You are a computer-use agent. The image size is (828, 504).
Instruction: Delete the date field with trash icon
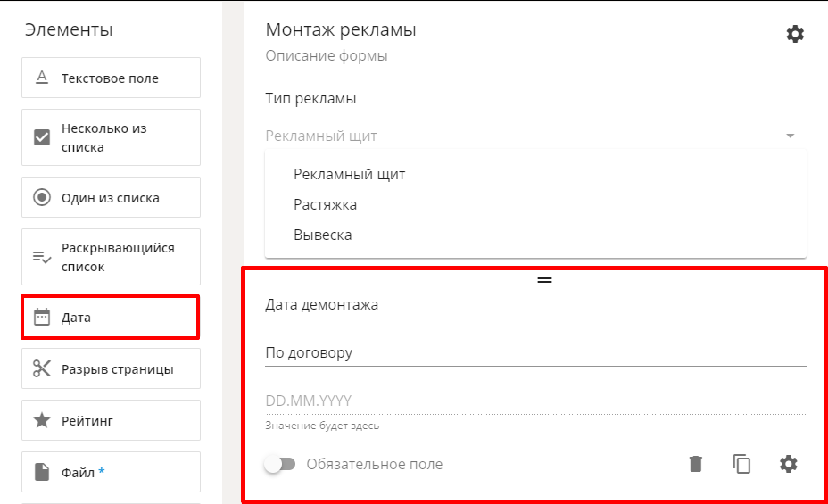[695, 464]
